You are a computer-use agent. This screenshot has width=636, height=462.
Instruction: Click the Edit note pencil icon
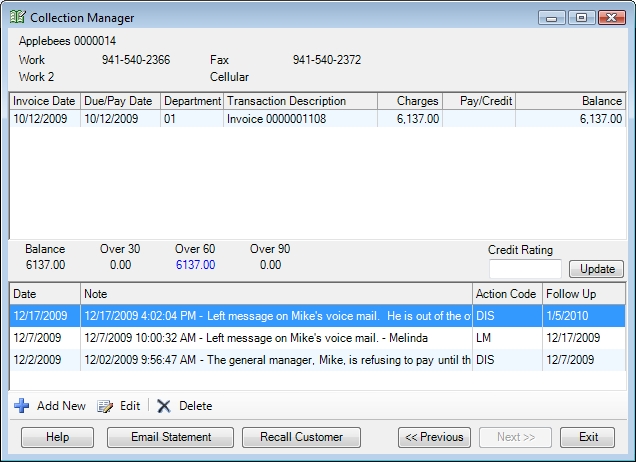(105, 406)
